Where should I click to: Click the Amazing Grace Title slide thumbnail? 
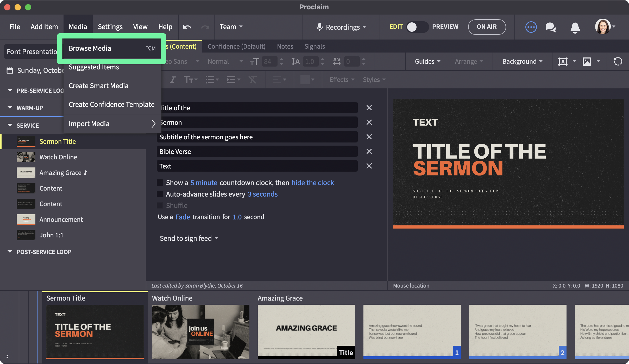[x=306, y=332]
